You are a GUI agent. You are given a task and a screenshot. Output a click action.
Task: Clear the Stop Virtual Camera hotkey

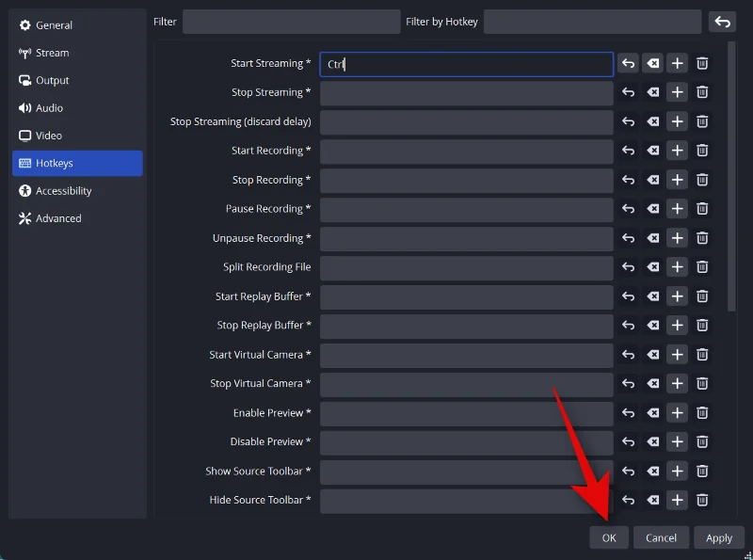point(652,384)
